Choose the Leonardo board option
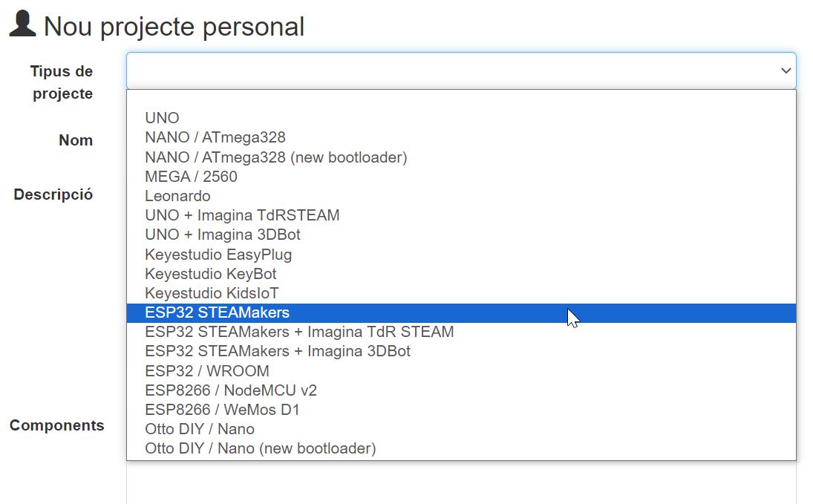The image size is (813, 504). coord(178,196)
